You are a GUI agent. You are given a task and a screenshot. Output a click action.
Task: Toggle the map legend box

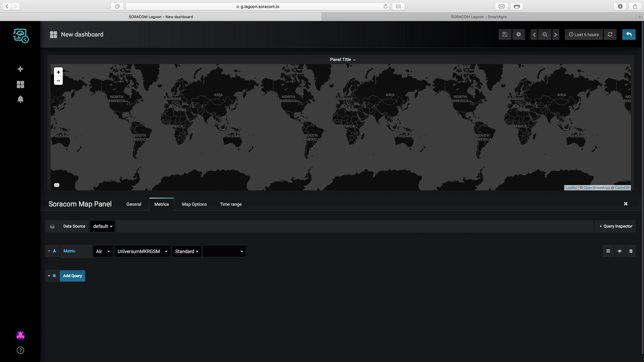[x=57, y=185]
